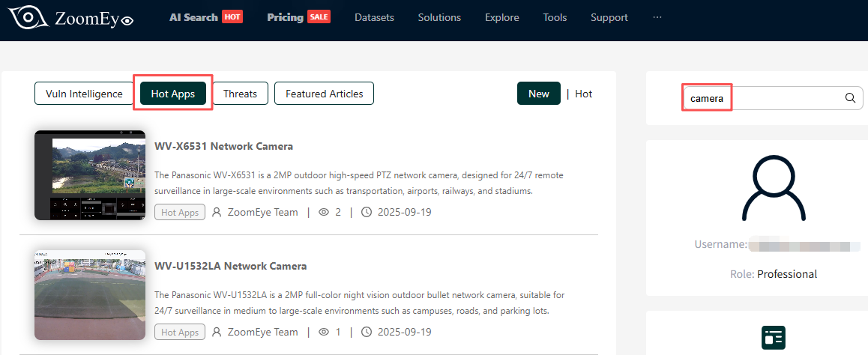This screenshot has height=355, width=868.
Task: Click the Role: Professional label
Action: click(x=774, y=274)
